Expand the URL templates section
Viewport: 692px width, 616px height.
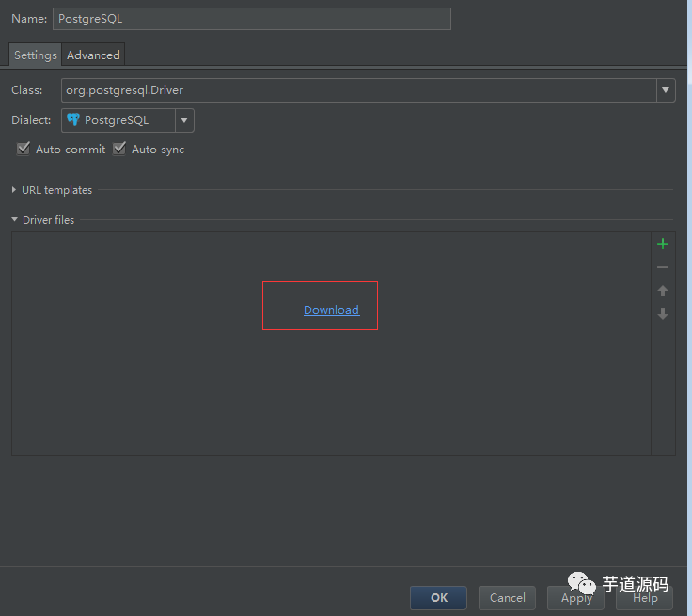(x=14, y=190)
